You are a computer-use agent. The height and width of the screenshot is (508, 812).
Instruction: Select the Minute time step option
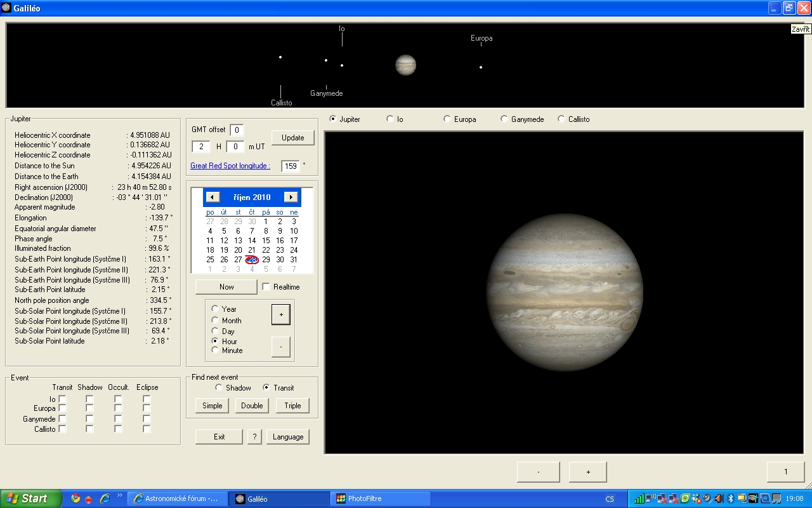pyautogui.click(x=215, y=351)
